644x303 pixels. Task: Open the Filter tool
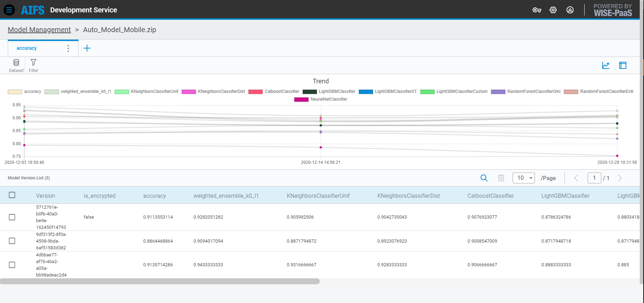coord(34,66)
